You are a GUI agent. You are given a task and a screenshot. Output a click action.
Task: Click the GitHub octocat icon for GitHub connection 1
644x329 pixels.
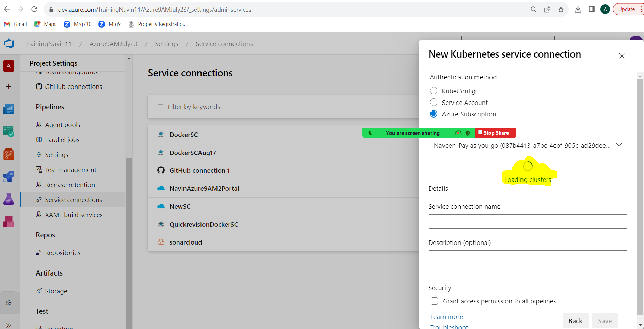click(x=161, y=170)
